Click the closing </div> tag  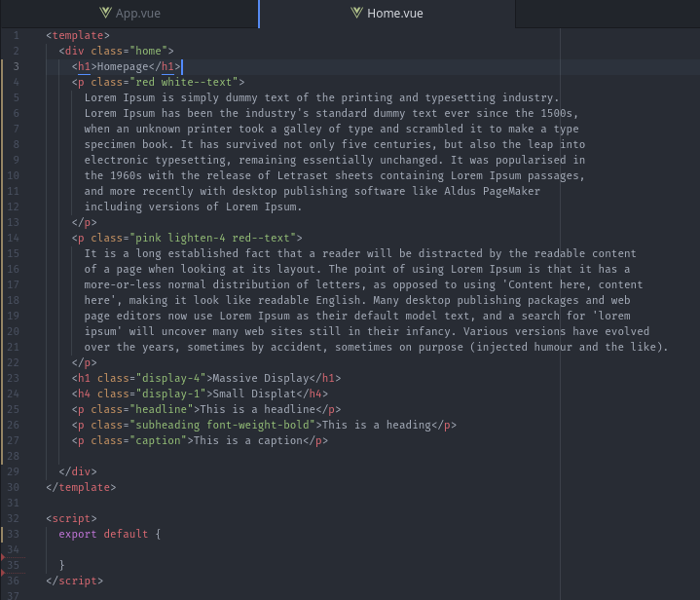click(78, 471)
